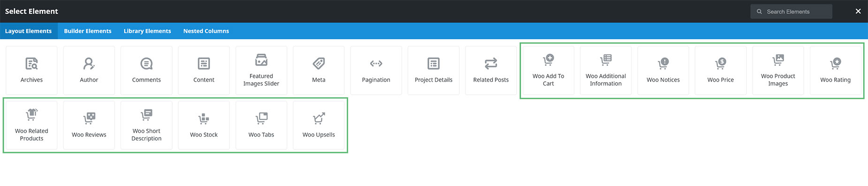This screenshot has width=868, height=186.
Task: Select the Archives layout element
Action: [x=31, y=70]
